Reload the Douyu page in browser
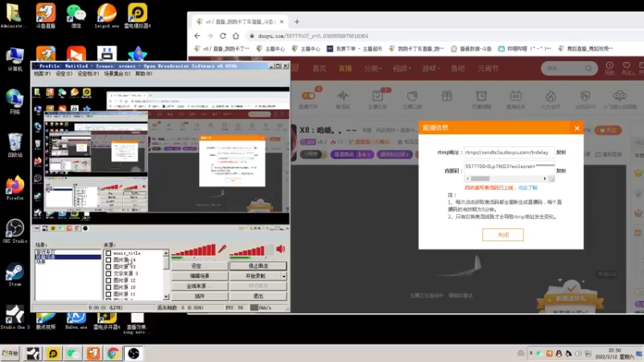 pyautogui.click(x=223, y=35)
